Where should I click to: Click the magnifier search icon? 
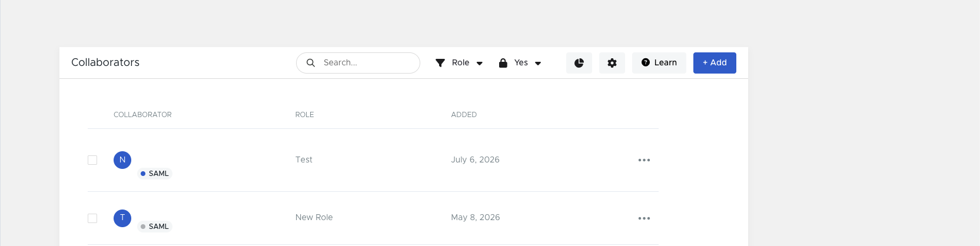(x=311, y=63)
